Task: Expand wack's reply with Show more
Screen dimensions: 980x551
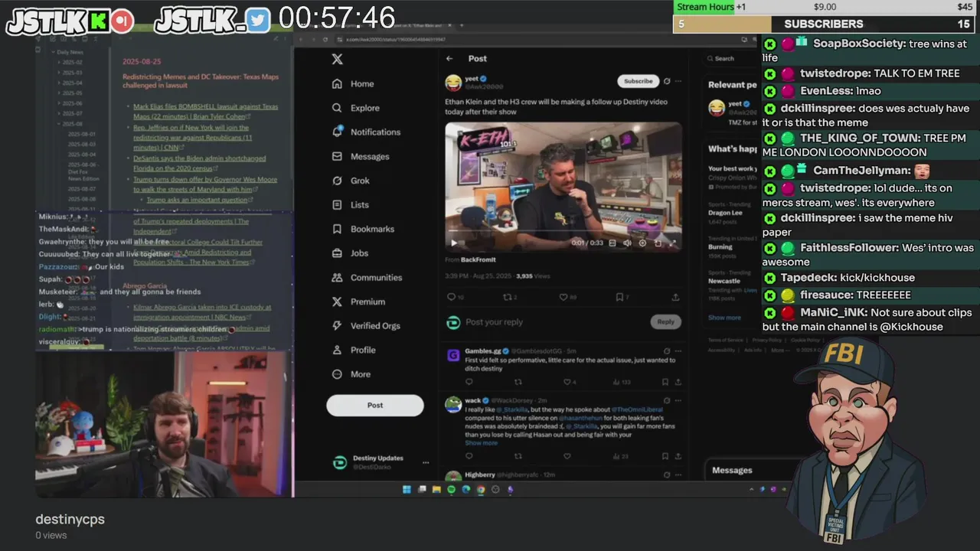Action: point(481,443)
